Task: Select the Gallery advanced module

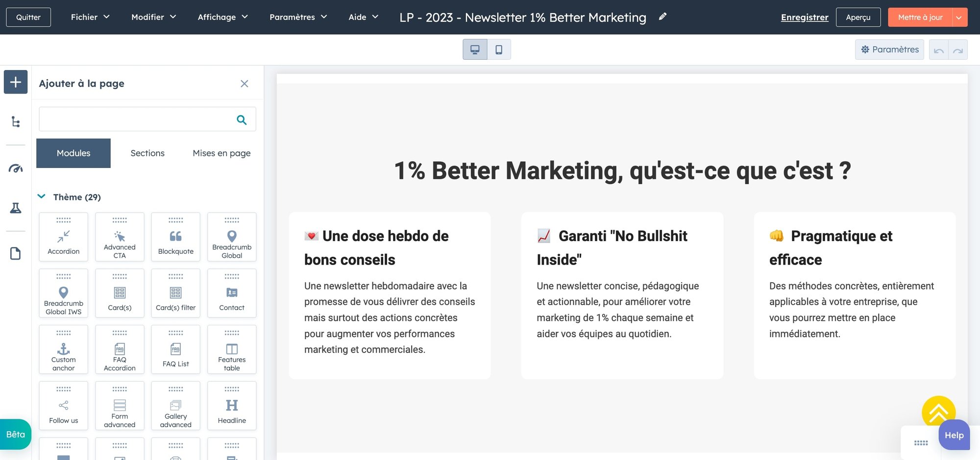Action: 176,406
